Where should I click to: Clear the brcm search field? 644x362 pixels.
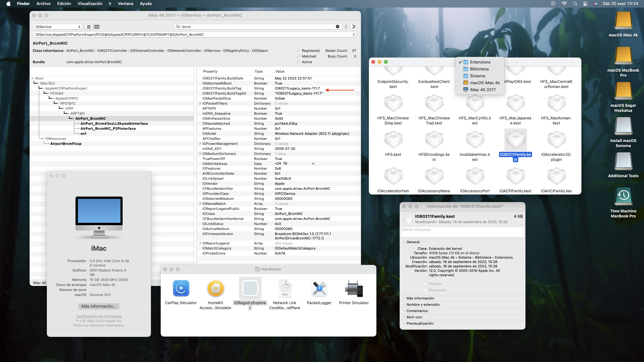(337, 27)
